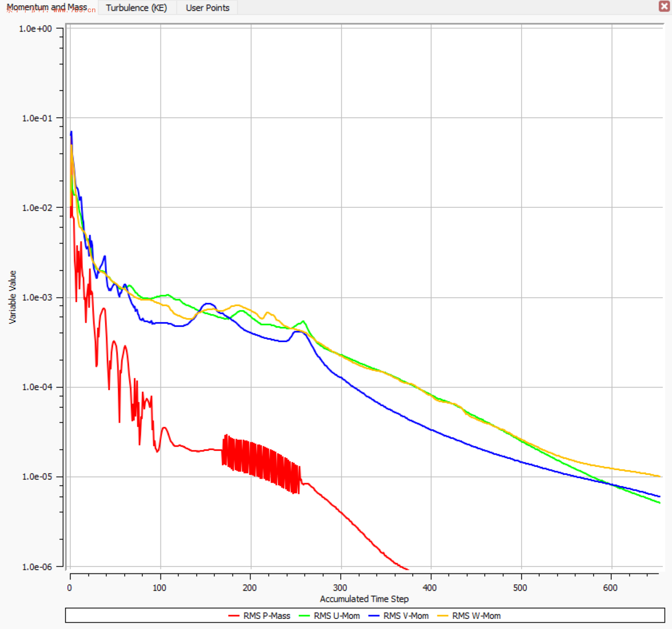Close the monitor panel with red X

665,6
